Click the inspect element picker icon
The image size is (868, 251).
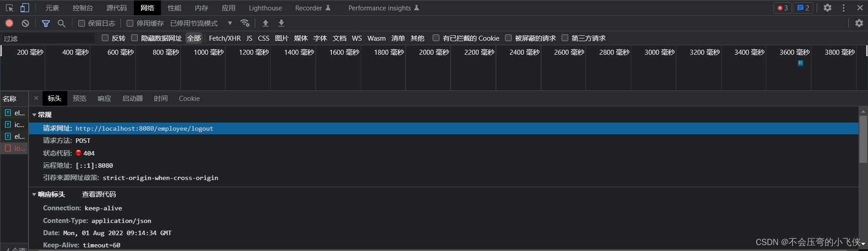pos(9,8)
